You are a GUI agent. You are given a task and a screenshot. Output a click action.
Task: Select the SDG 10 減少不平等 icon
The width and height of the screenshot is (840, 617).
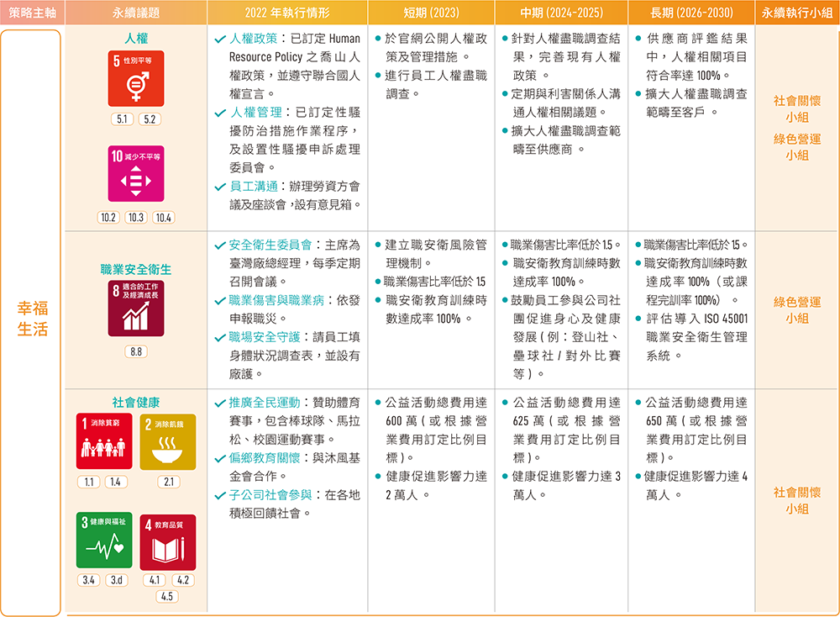click(x=136, y=173)
